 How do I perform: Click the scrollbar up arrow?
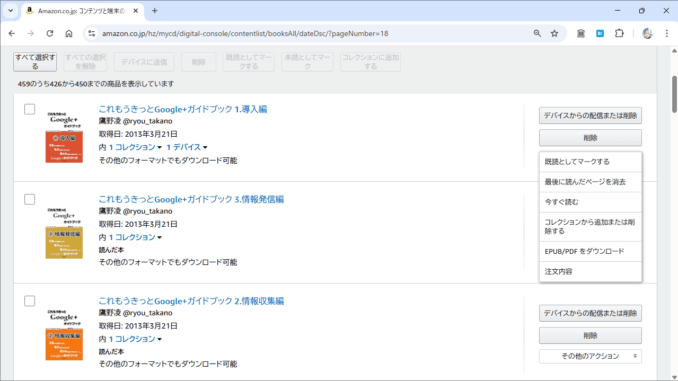coord(674,51)
